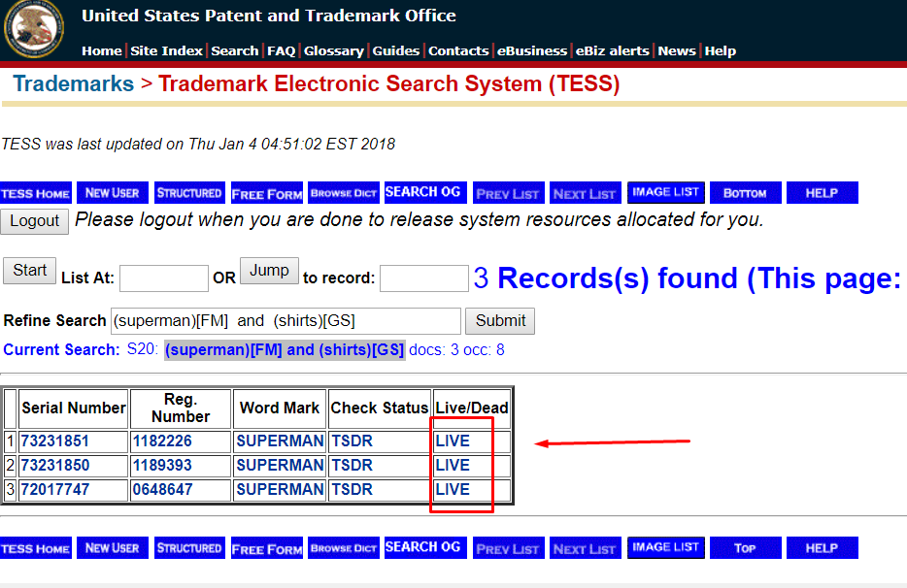Open Site Index in header
Screen dimensions: 907x588
167,50
